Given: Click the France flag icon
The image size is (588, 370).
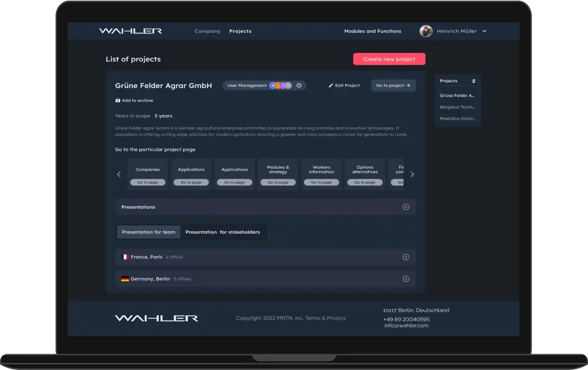Looking at the screenshot, I should pyautogui.click(x=125, y=257).
